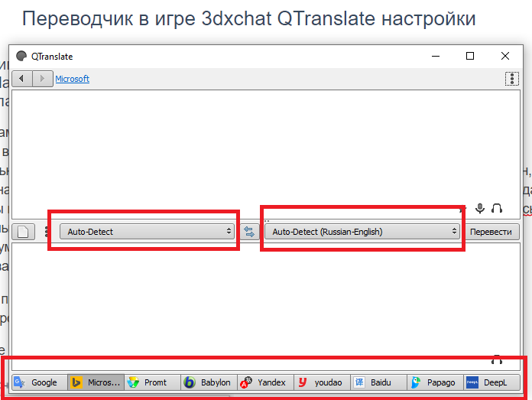Open the Microsoft link
The width and height of the screenshot is (532, 400).
[x=73, y=79]
